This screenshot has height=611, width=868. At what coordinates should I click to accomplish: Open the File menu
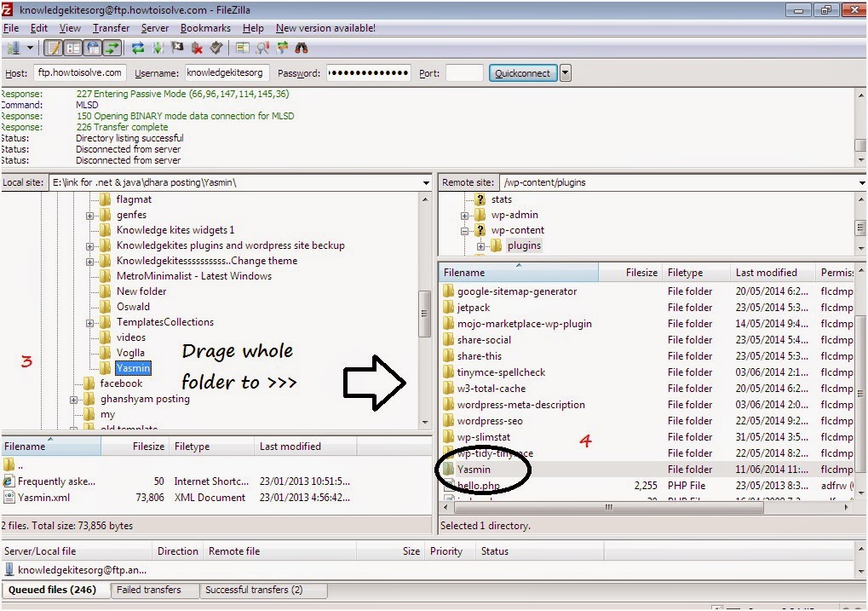(10, 28)
